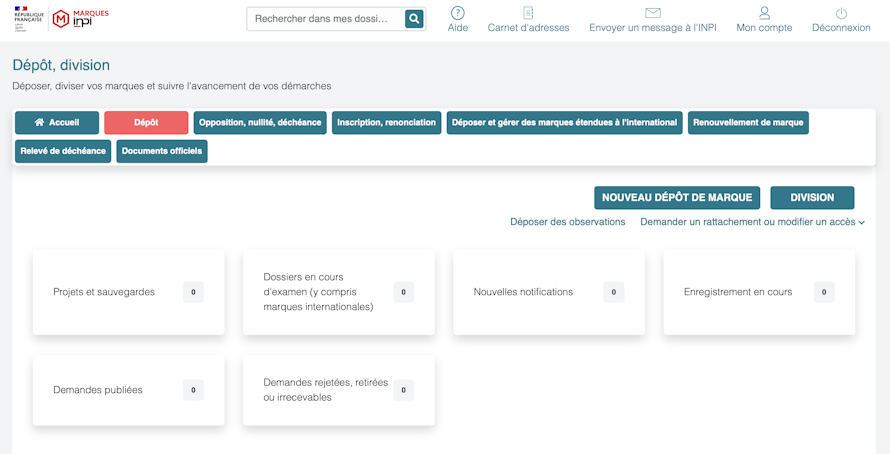Click the Déposer, diviser vos marques subtitle

click(x=172, y=86)
